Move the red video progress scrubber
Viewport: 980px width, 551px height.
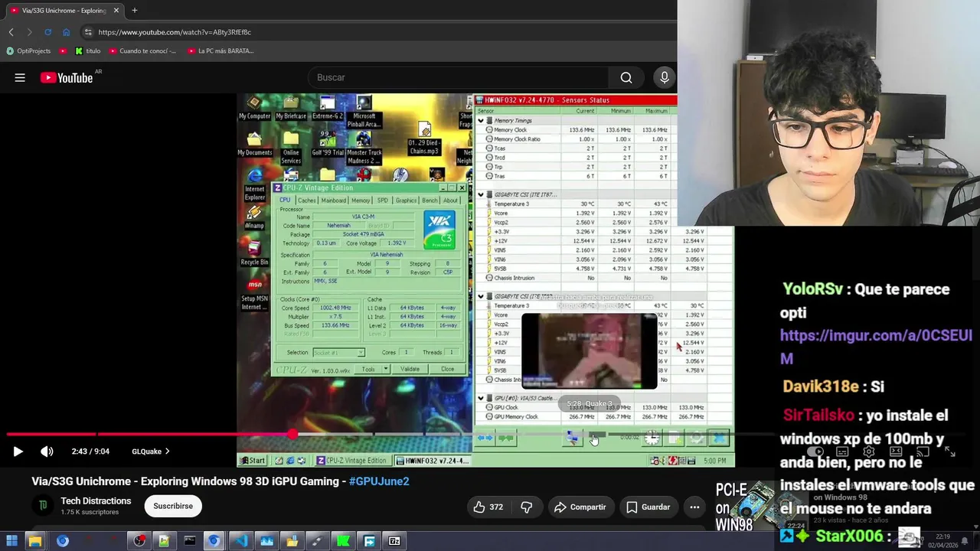point(292,434)
